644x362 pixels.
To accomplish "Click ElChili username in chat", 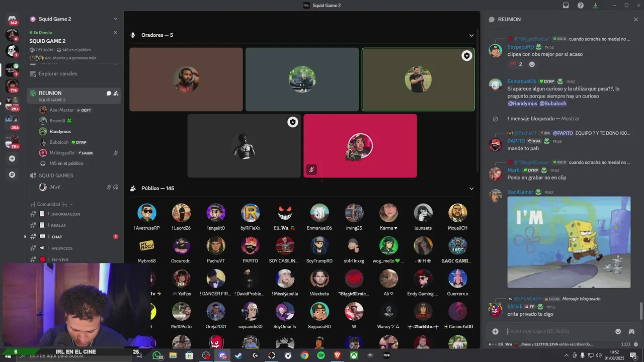I will (x=515, y=307).
